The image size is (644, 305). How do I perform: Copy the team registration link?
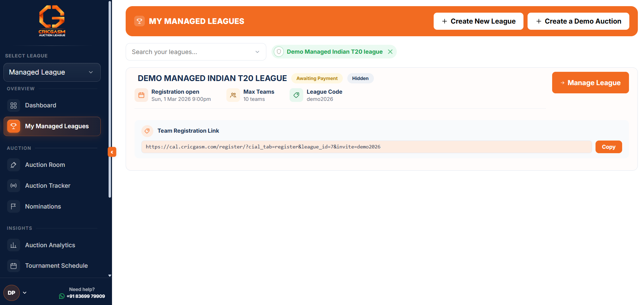[608, 147]
